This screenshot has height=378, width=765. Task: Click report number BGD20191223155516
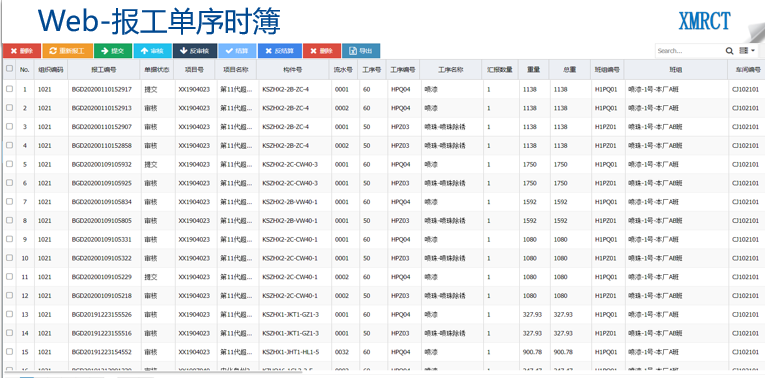[x=101, y=333]
